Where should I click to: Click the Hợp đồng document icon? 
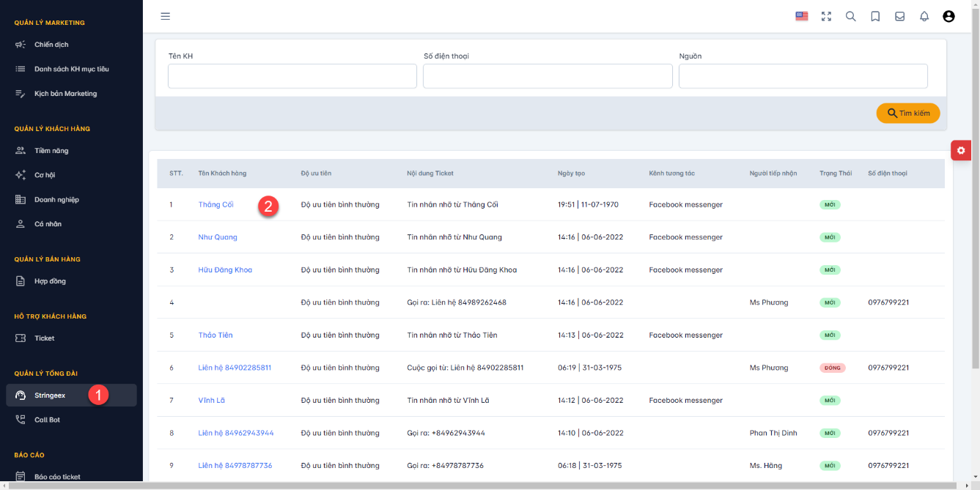[x=21, y=281]
